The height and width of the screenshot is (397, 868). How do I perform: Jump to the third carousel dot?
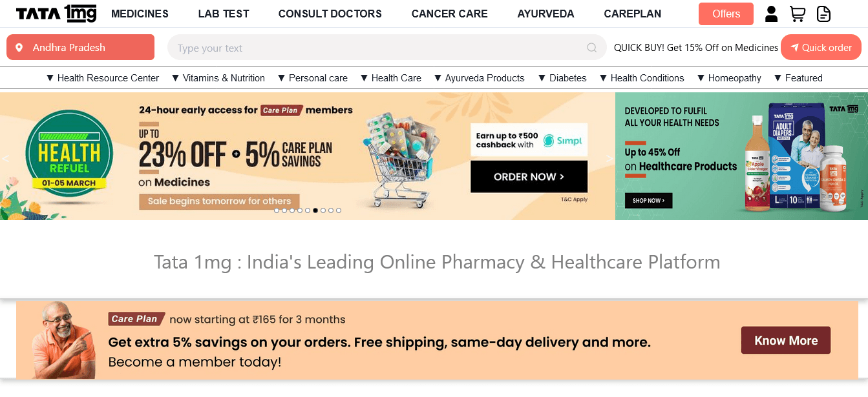point(292,210)
